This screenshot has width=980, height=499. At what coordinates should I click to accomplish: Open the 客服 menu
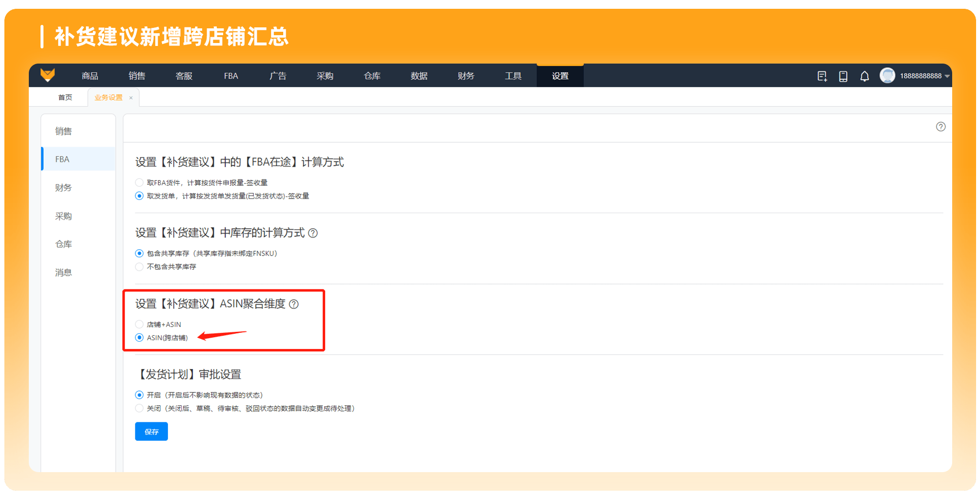(x=184, y=76)
